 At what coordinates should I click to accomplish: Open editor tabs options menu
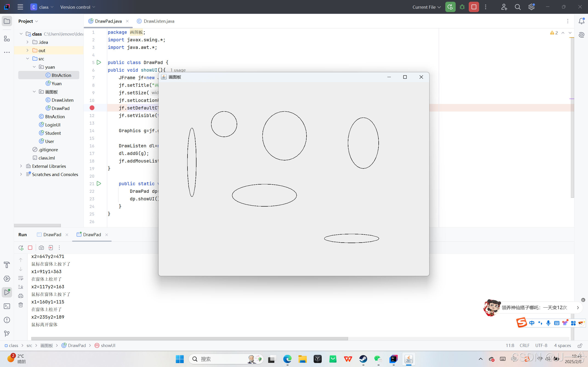click(x=568, y=21)
